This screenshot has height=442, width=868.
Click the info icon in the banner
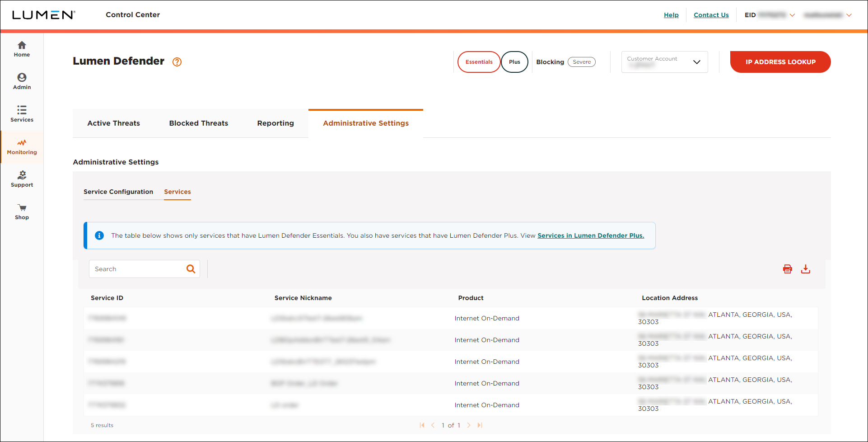tap(99, 235)
